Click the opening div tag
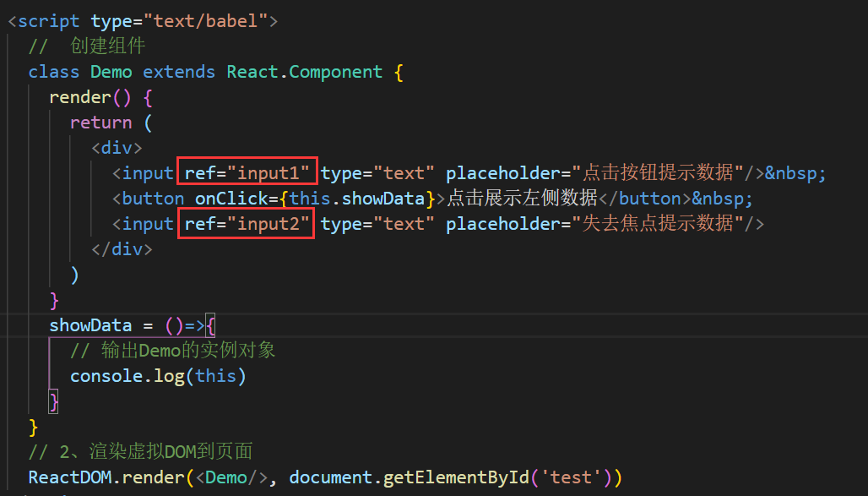 (117, 148)
